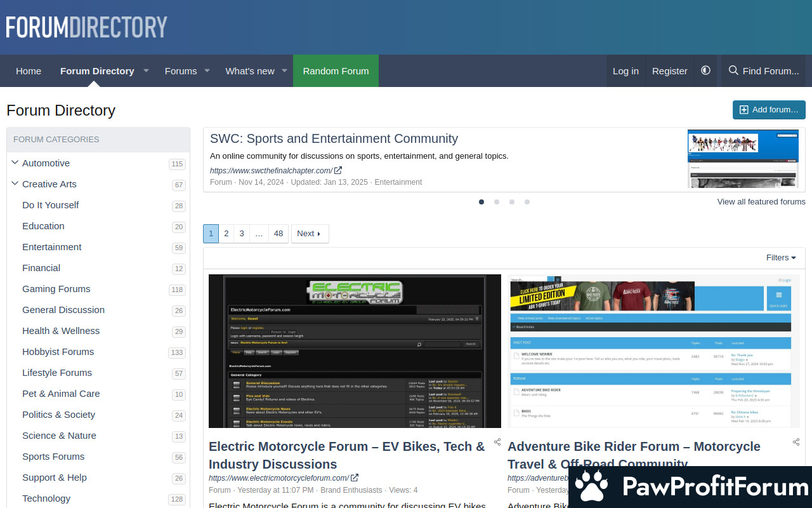The image size is (812, 508).
Task: Open the swcthefinalchapter.com URL link
Action: pos(271,170)
